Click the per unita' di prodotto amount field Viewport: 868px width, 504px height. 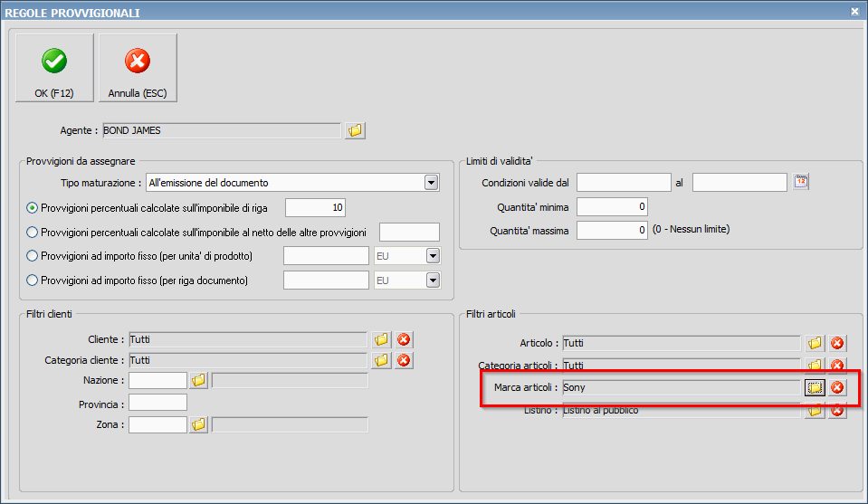[326, 255]
